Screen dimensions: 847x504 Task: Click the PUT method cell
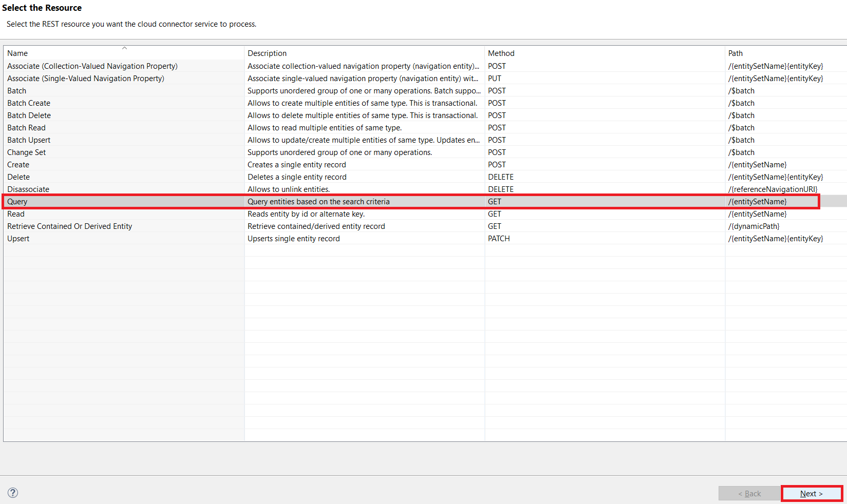[495, 79]
